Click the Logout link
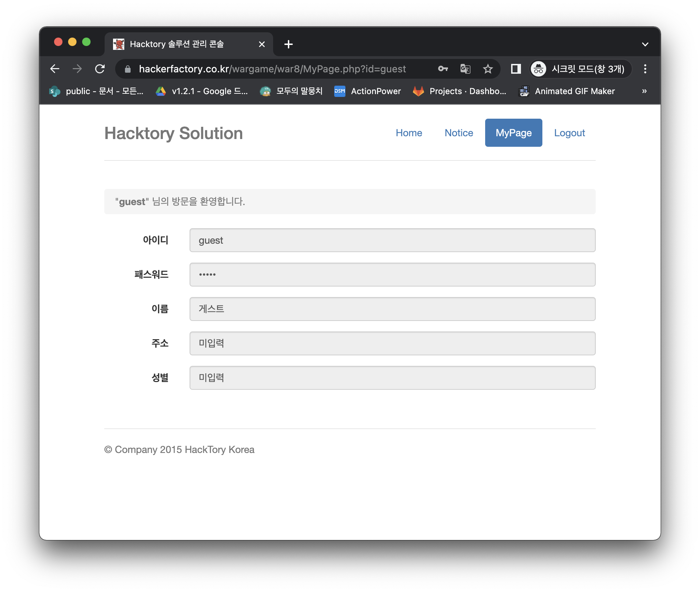The width and height of the screenshot is (700, 592). click(569, 133)
